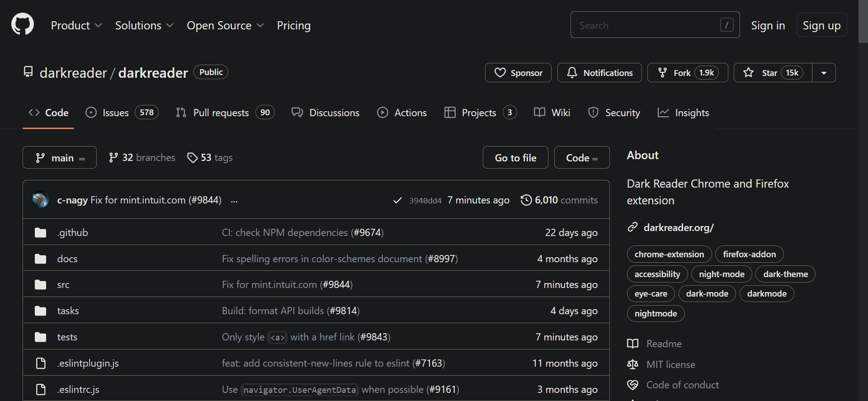The height and width of the screenshot is (401, 868).
Task: Expand the commit message ellipsis
Action: [234, 201]
